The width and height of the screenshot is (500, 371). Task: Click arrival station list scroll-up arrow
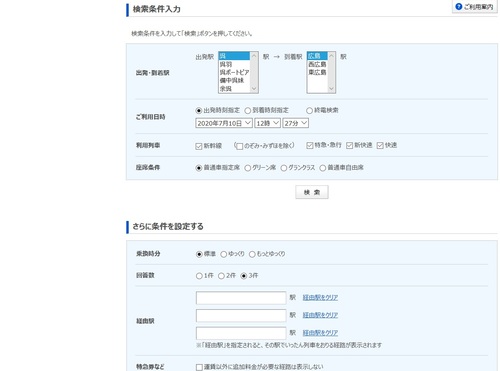(x=331, y=56)
